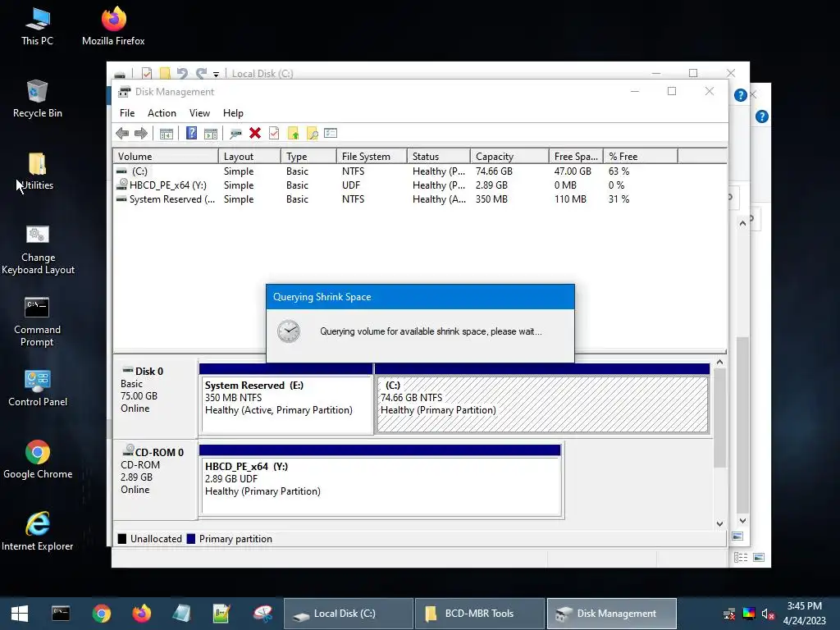The width and height of the screenshot is (840, 630).
Task: Click the 350 MB capacity cell
Action: [491, 199]
